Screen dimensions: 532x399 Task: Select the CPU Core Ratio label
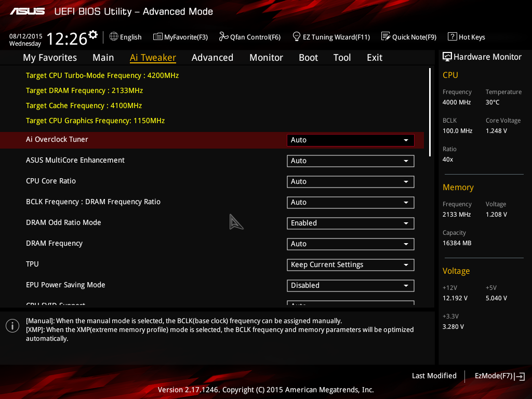click(51, 181)
